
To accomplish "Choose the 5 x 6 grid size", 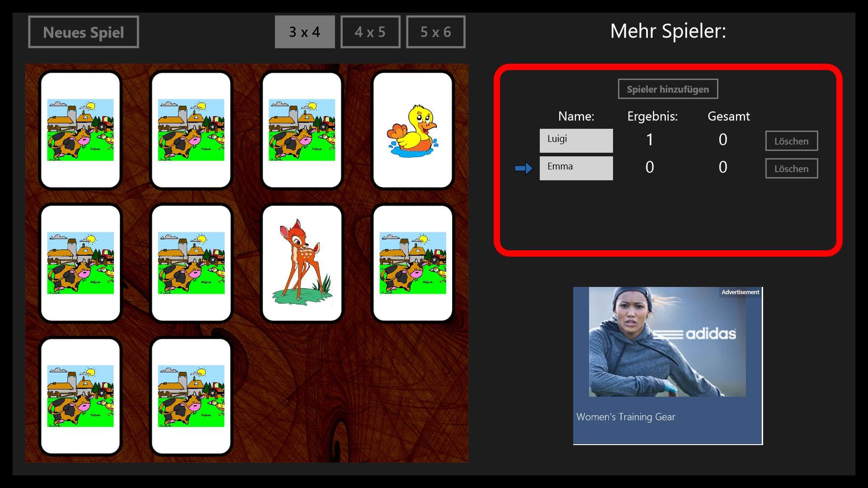I will (436, 32).
